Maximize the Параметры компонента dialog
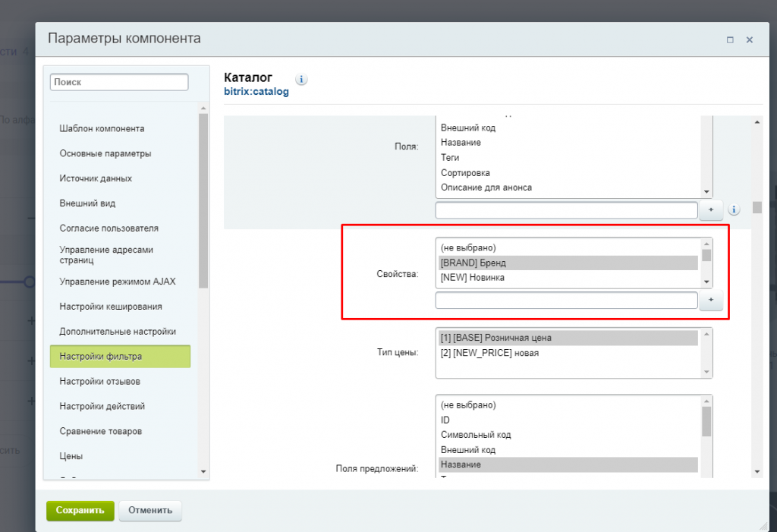 [730, 39]
